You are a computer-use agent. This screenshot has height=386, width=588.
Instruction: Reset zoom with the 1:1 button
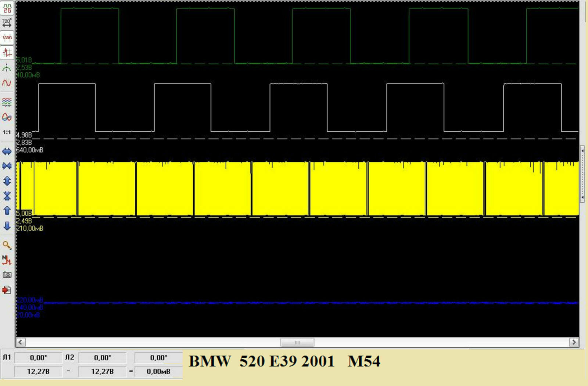[7, 132]
